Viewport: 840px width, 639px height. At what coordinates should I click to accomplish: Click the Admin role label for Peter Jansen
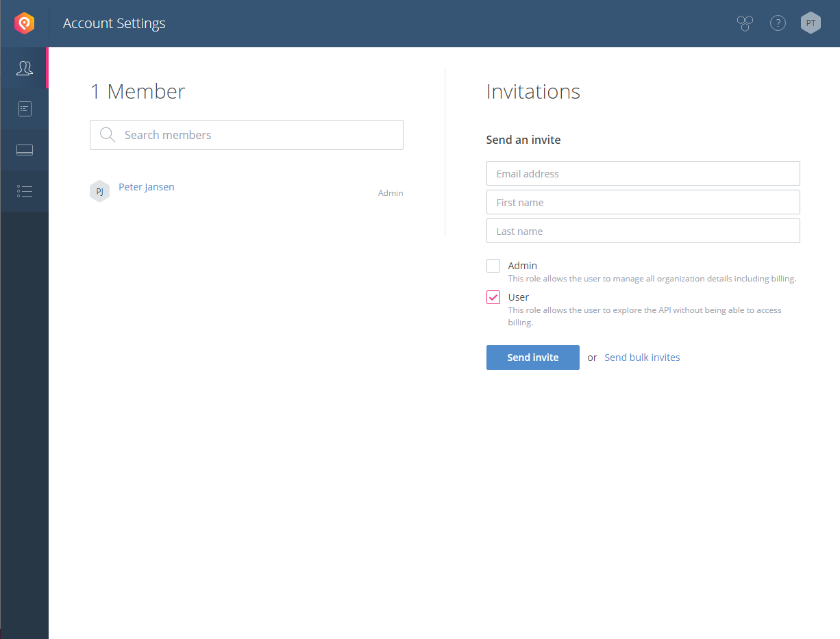click(x=391, y=193)
